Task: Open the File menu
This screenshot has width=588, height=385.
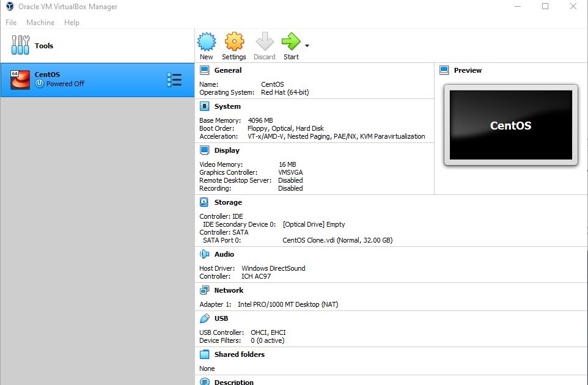Action: pyautogui.click(x=10, y=23)
